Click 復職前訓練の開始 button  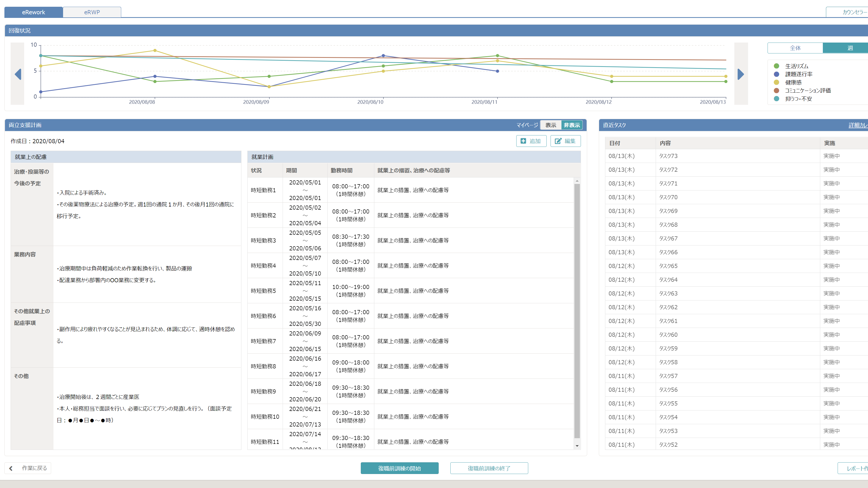click(399, 468)
